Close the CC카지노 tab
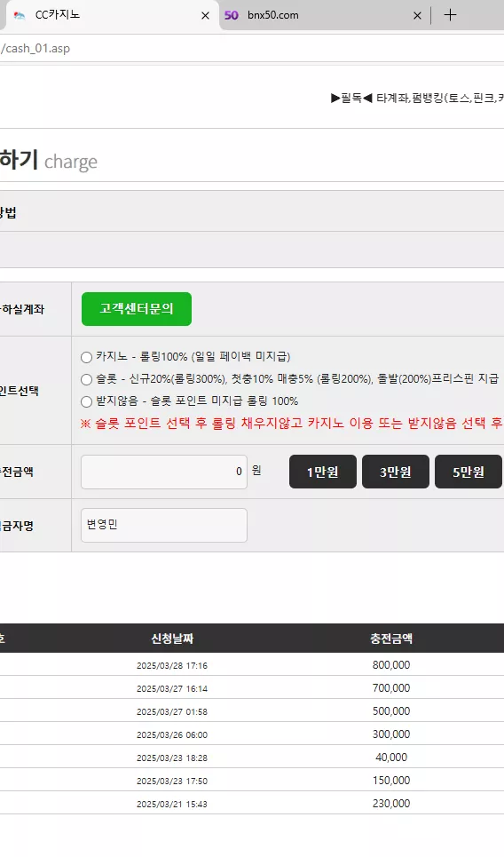Viewport: 504px width, 857px height. (x=205, y=16)
